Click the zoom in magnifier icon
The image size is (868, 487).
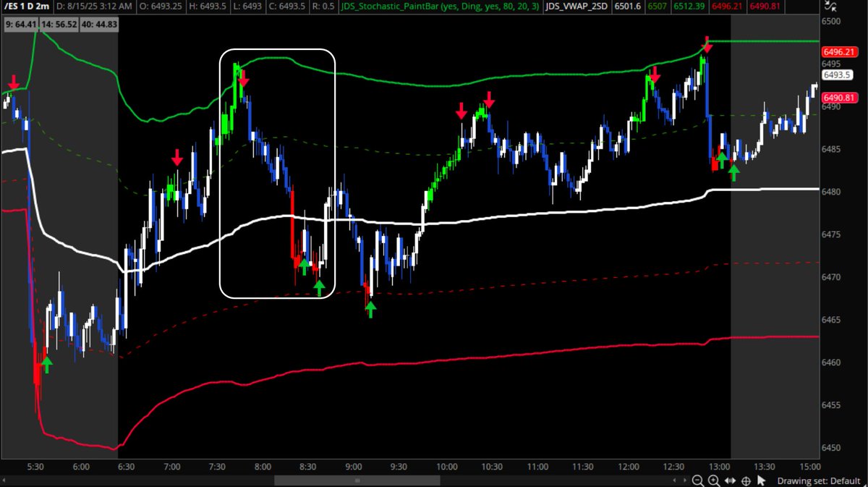point(712,480)
